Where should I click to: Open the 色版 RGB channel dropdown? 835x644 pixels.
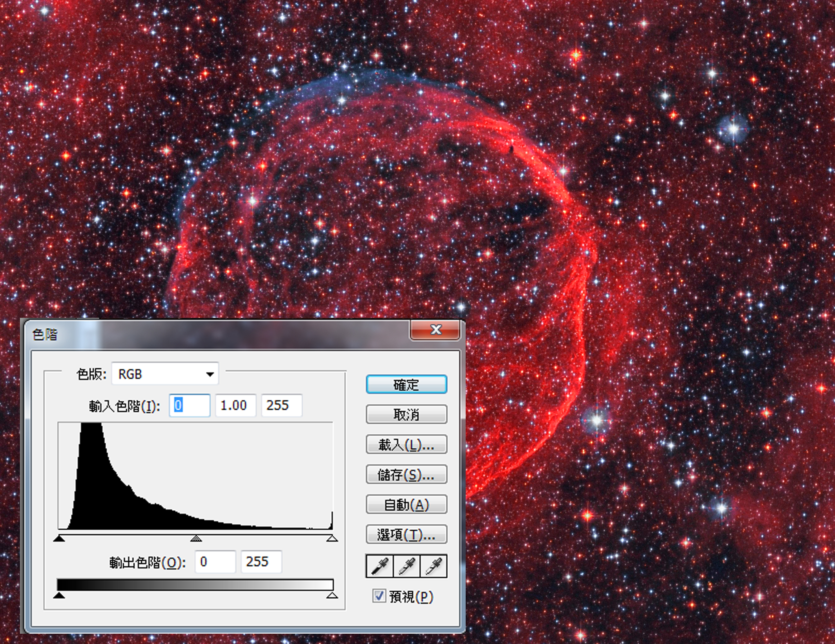pyautogui.click(x=165, y=374)
